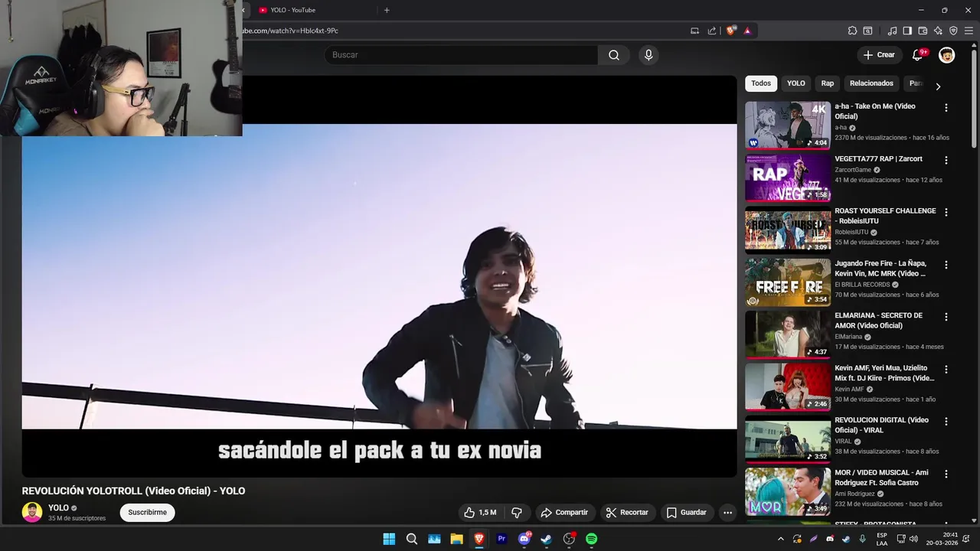Select the YOLO filter chip

click(796, 83)
